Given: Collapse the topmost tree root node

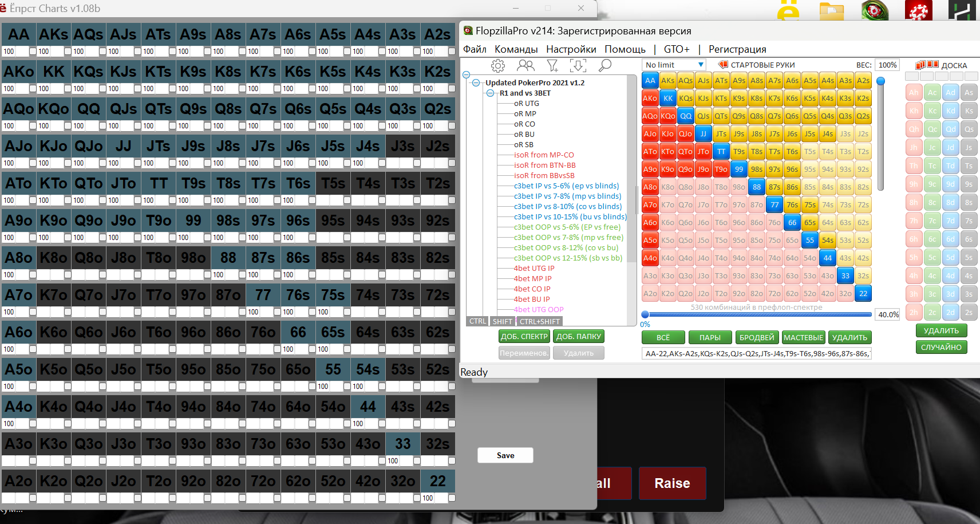Looking at the screenshot, I should point(466,75).
